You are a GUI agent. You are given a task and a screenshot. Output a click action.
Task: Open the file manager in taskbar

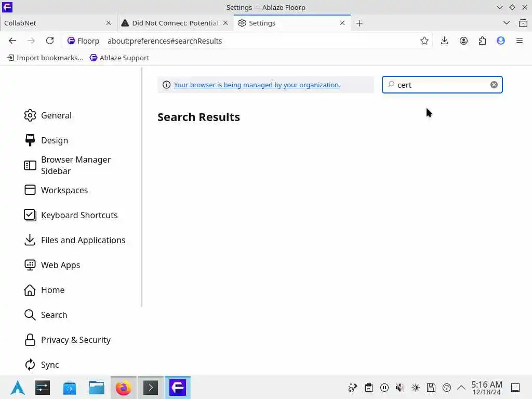coord(96,388)
